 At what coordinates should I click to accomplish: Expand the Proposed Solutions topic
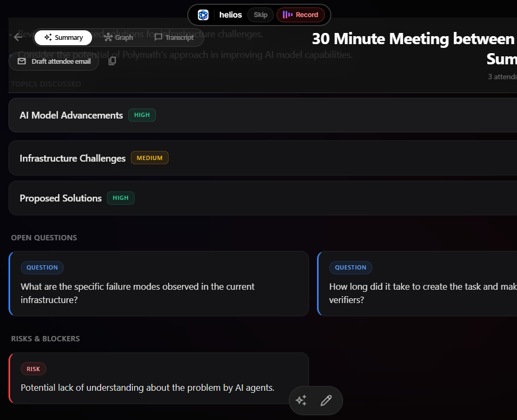click(263, 198)
